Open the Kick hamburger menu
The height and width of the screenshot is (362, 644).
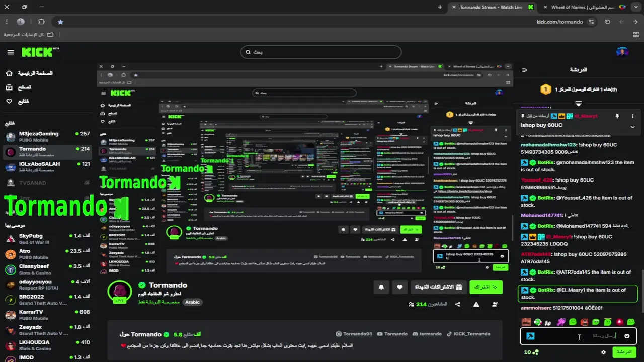coord(11,52)
